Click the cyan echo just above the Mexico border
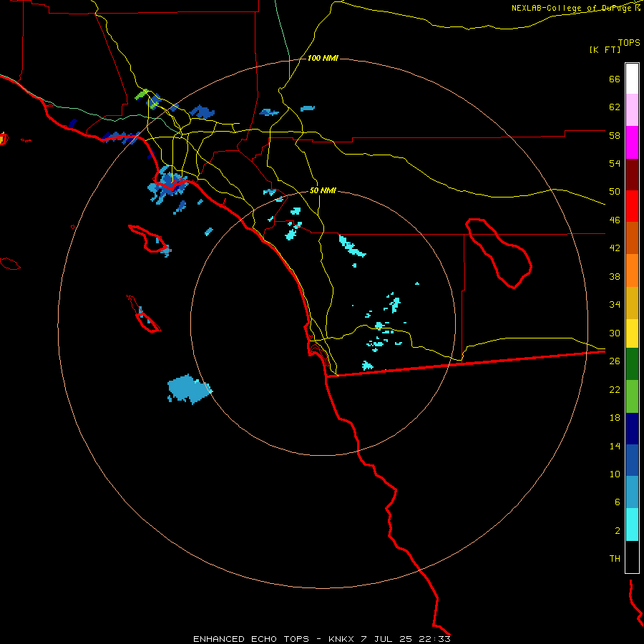Viewport: 644px width, 644px height. point(367,365)
